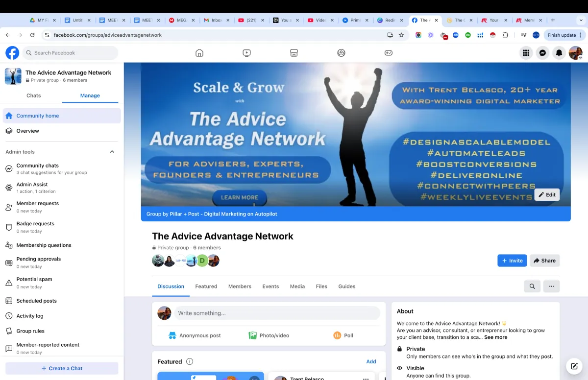The height and width of the screenshot is (380, 588).
Task: Open the 6 members link under group title
Action: click(x=207, y=248)
